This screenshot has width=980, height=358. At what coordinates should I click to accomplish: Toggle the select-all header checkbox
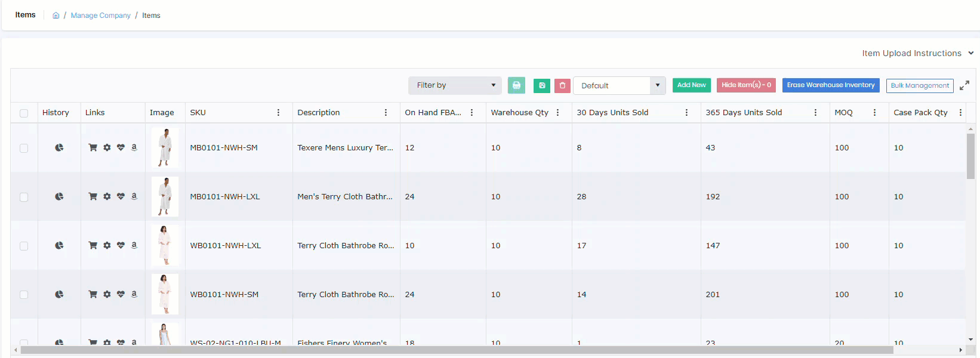click(24, 113)
